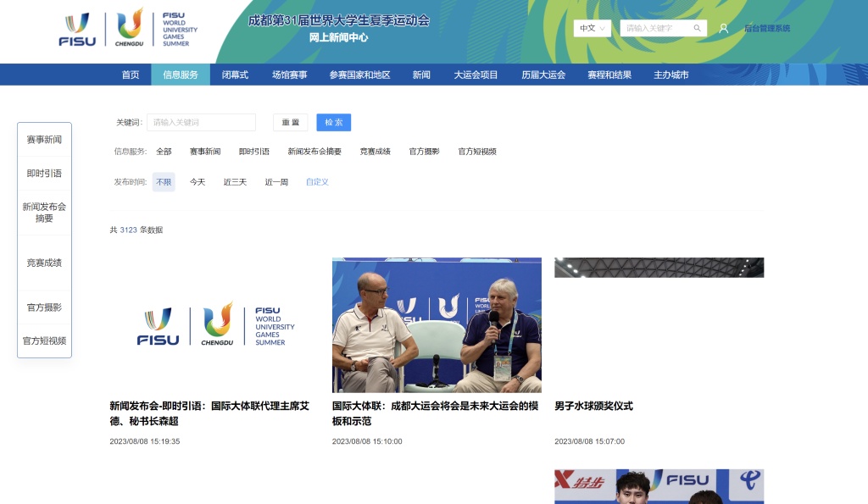Open the 自定义 custom date range option

point(317,182)
